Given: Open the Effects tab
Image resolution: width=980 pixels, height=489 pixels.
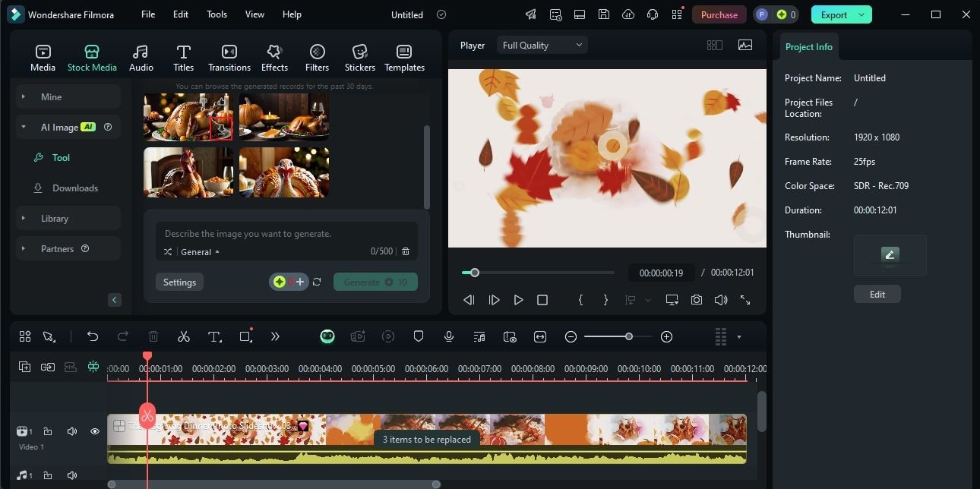Looking at the screenshot, I should click(x=274, y=58).
